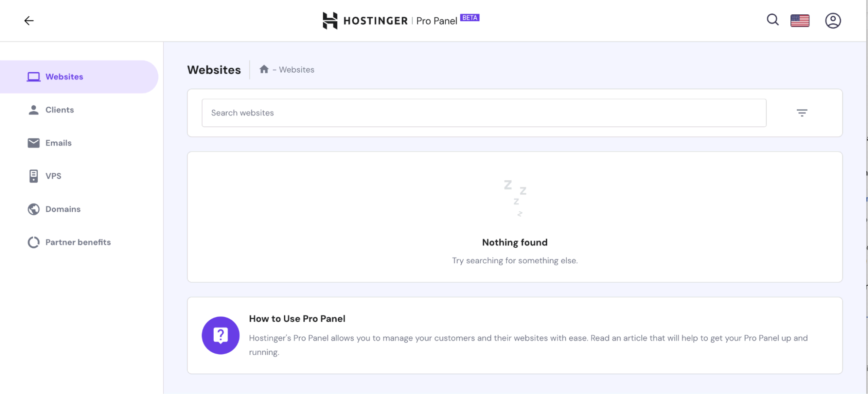
Task: Click the Hostinger H logo
Action: (x=330, y=20)
